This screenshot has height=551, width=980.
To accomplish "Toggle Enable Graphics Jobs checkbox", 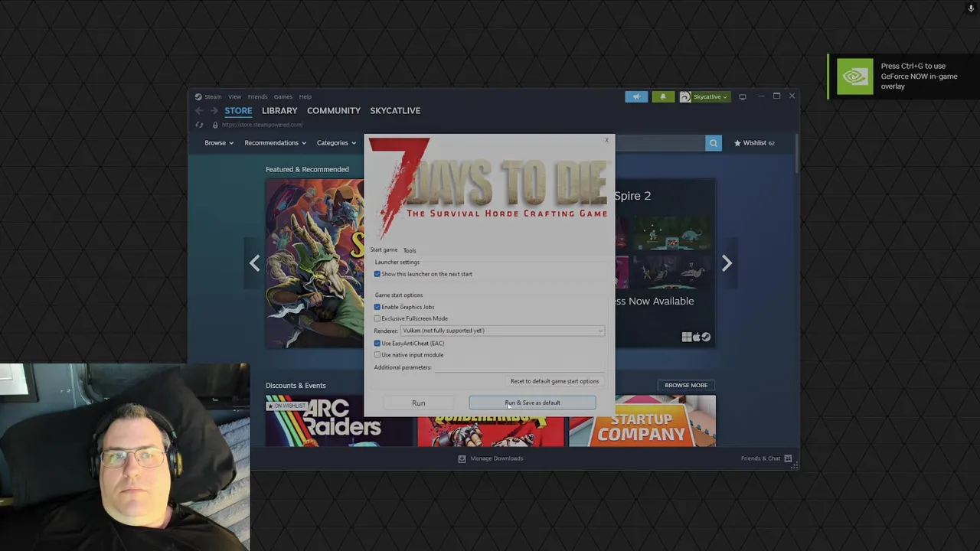I will [377, 307].
